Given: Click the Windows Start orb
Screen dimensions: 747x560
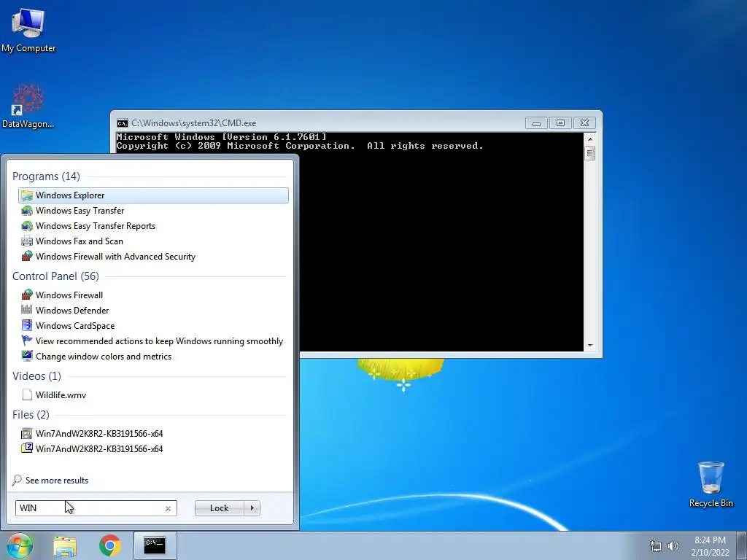Looking at the screenshot, I should (x=19, y=545).
